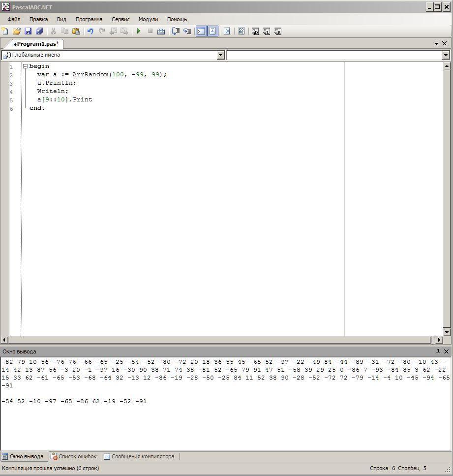
Task: Click the Compile icon next to Stop
Action: pos(161,31)
